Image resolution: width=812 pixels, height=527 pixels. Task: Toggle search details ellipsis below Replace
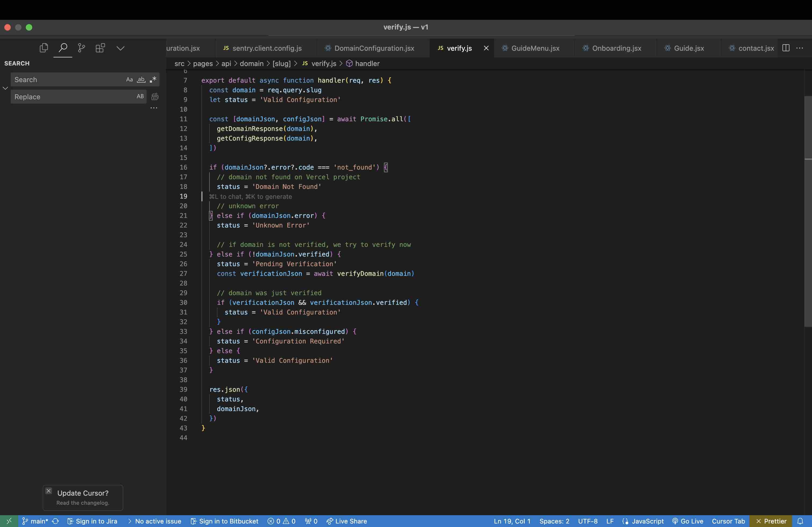(154, 108)
